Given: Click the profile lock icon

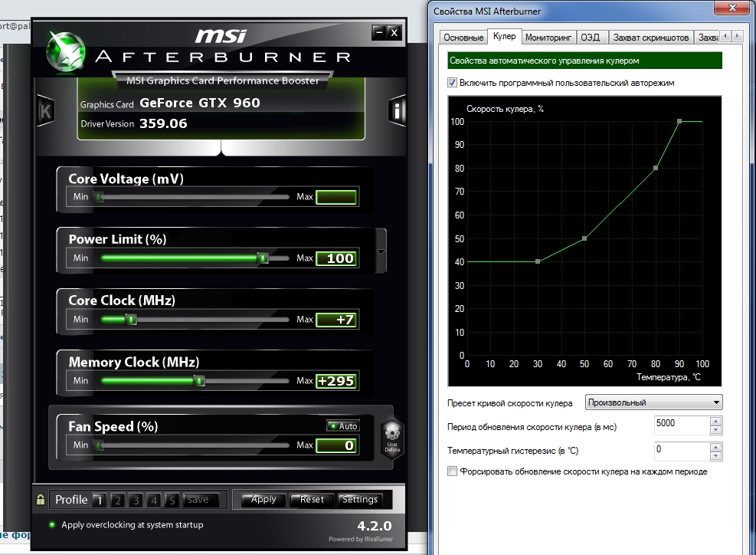Looking at the screenshot, I should click(x=41, y=500).
